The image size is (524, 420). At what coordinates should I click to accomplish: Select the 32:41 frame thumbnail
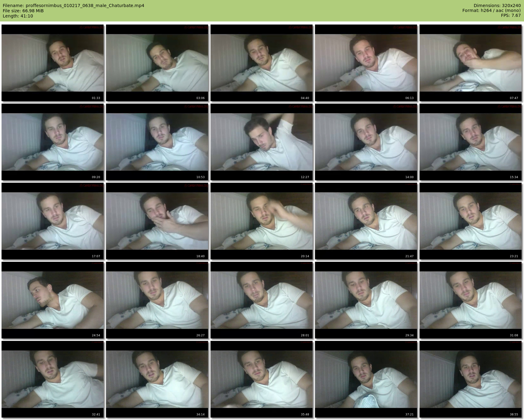tap(53, 379)
